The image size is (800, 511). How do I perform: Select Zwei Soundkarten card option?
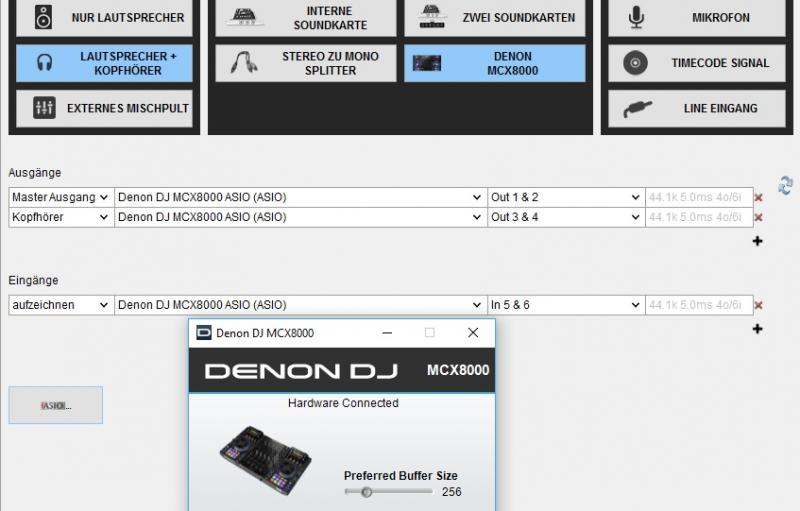[495, 18]
